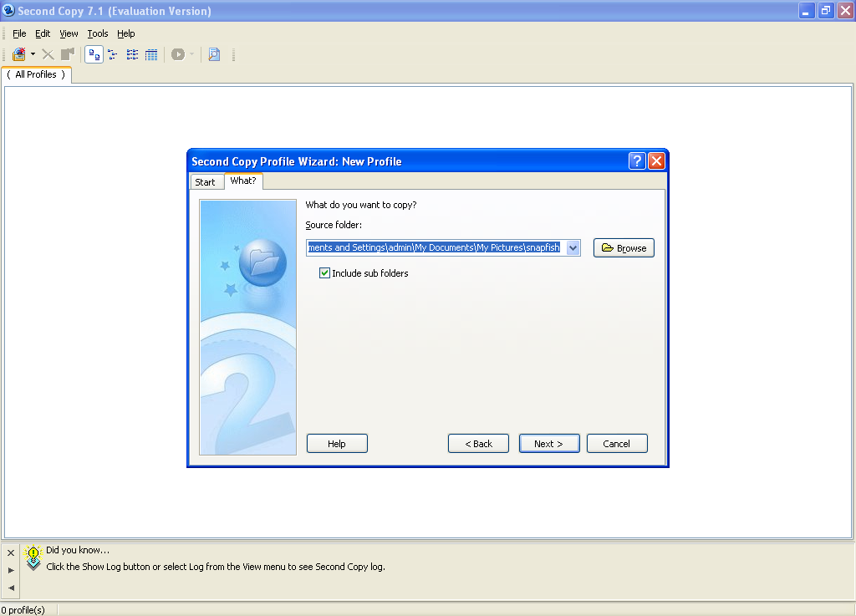Switch to the wizard's Start tab
This screenshot has width=856, height=616.
coord(206,182)
